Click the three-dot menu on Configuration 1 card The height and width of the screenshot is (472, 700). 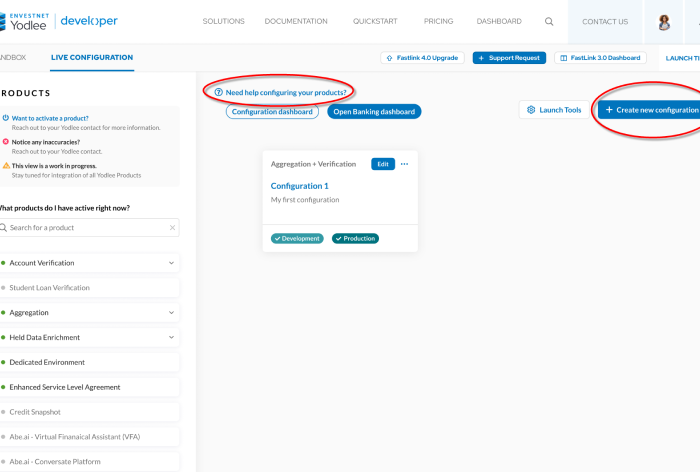(404, 164)
